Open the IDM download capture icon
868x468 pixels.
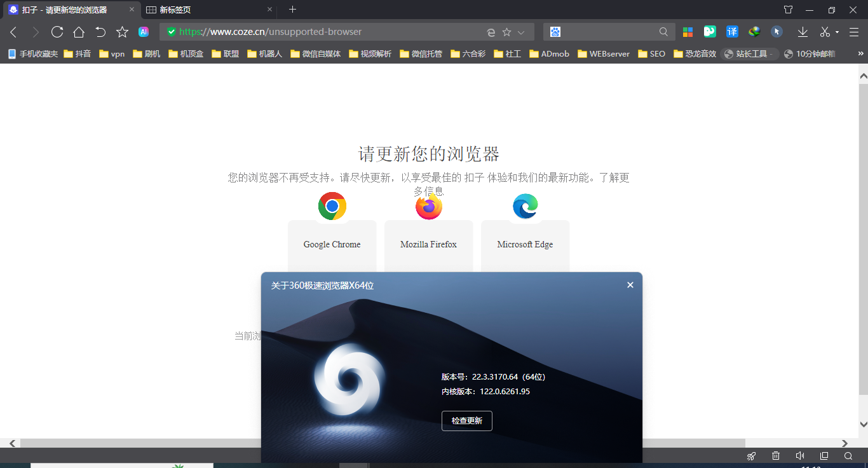754,31
